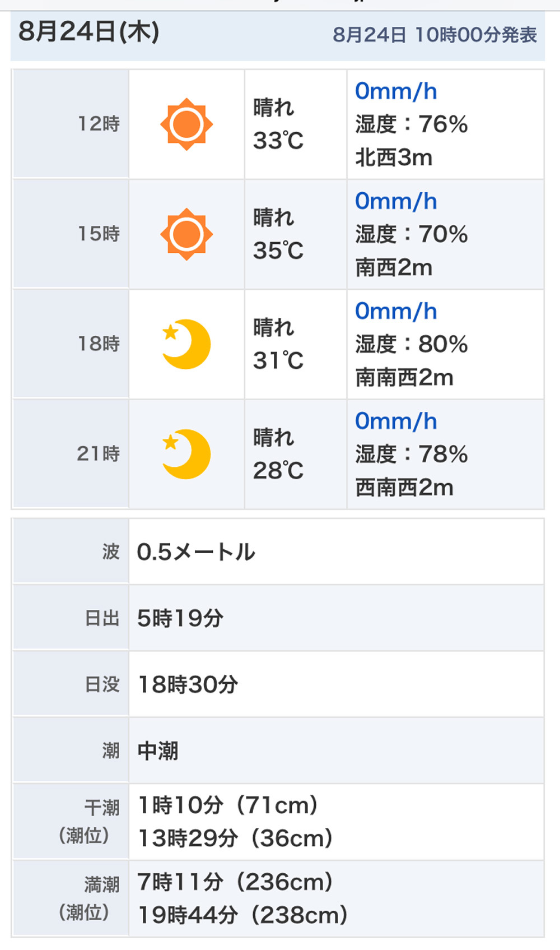Select the 中潮 tide type value
560x950 pixels.
click(158, 750)
